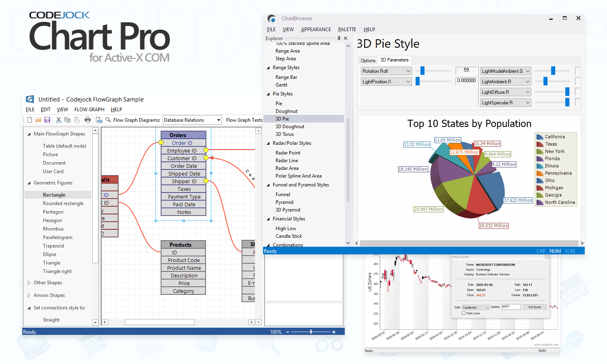Click the yellow connection point beside Shipper ID
The image size is (607, 364).
206,181
